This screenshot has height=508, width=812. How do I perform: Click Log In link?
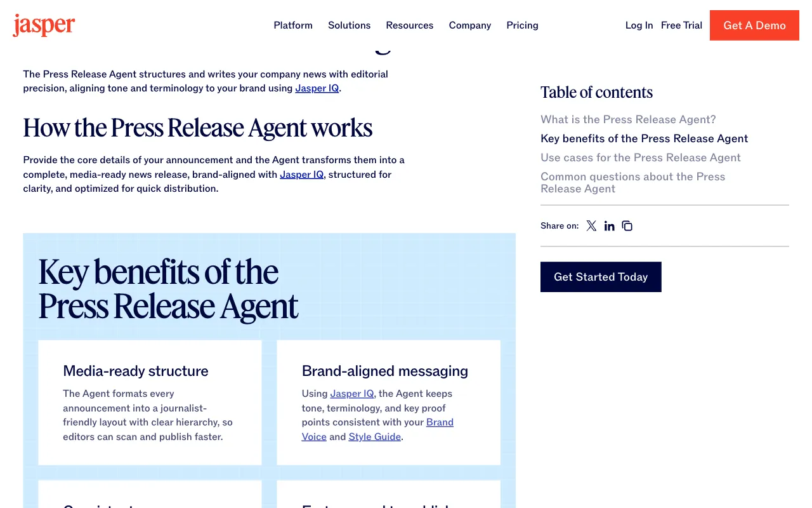[x=639, y=25]
